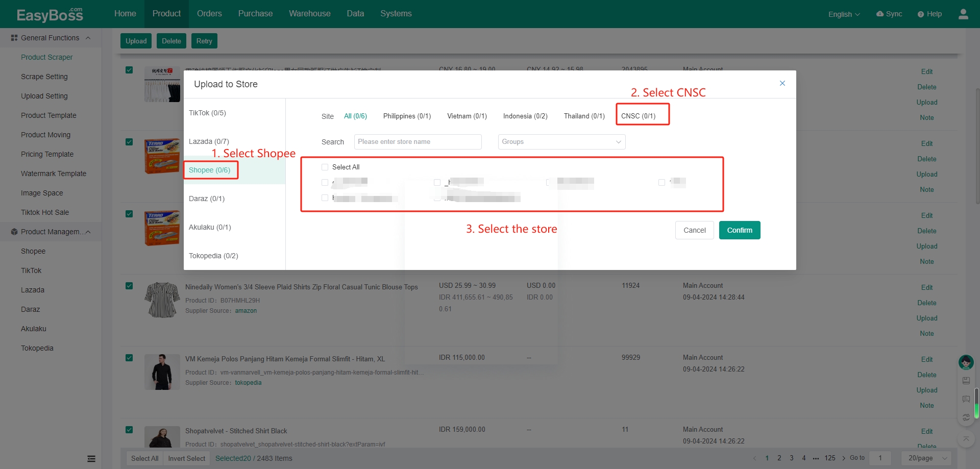Open the tokopedia supplier source link
This screenshot has width=980, height=469.
[x=248, y=383]
